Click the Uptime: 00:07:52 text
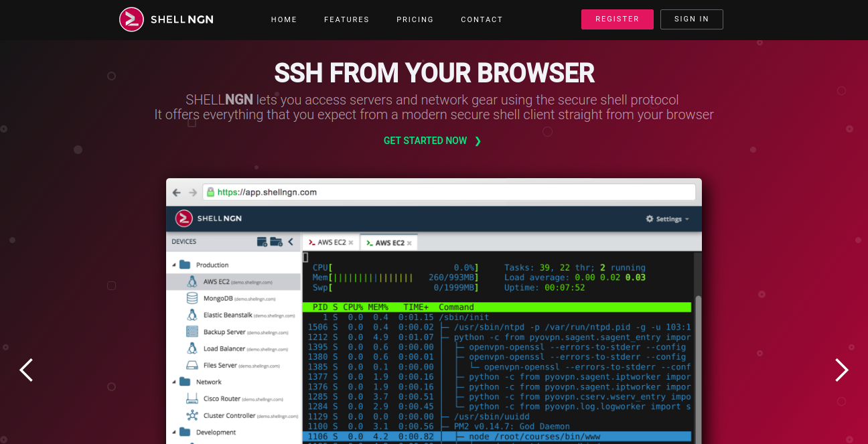Viewport: 868px width, 444px height. coord(545,287)
